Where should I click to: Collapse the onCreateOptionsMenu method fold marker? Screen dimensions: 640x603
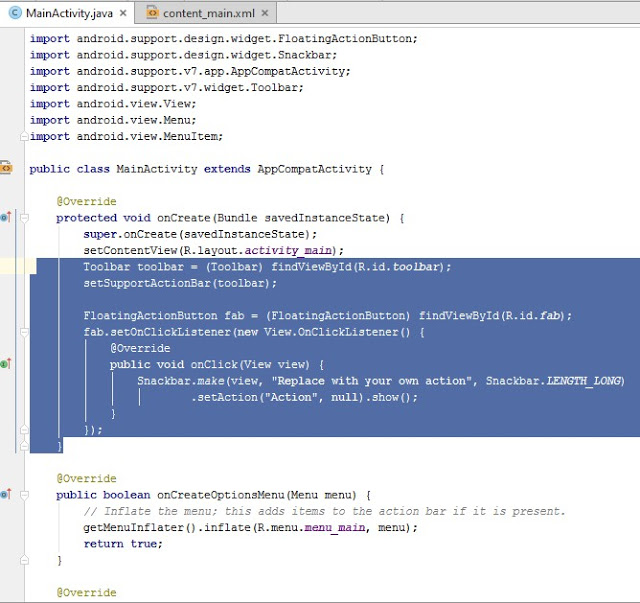pos(24,495)
